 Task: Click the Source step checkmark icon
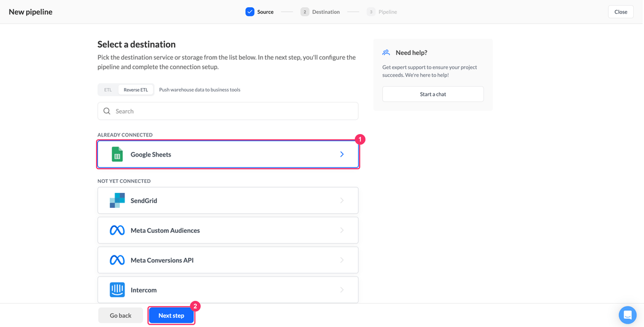[250, 12]
